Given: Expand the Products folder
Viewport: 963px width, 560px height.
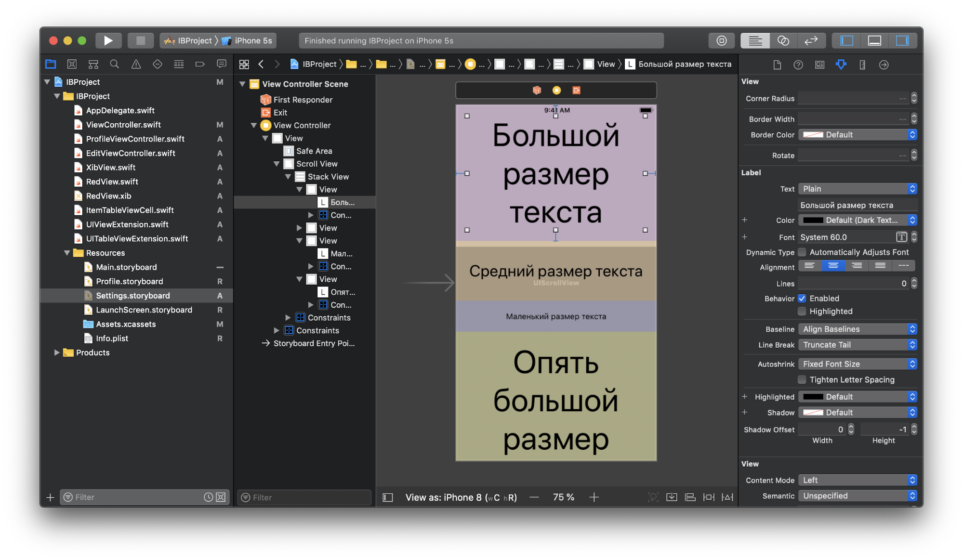Looking at the screenshot, I should tap(57, 352).
